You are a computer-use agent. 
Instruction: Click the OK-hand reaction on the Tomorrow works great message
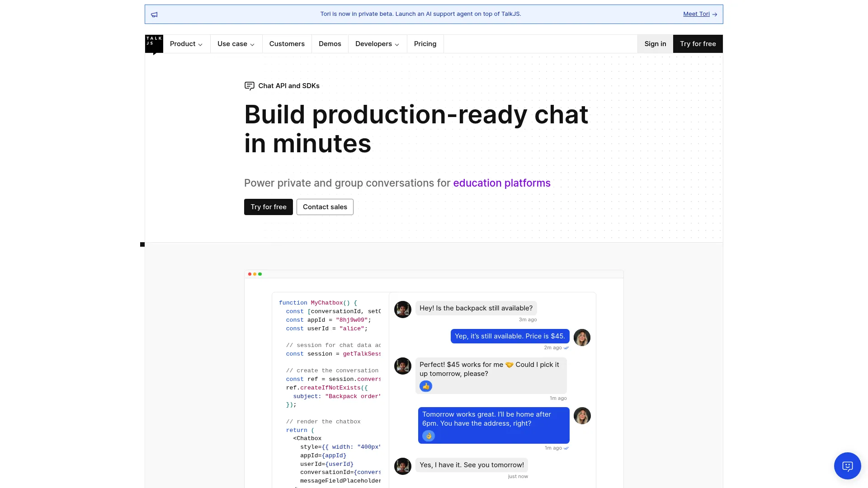coord(429,436)
